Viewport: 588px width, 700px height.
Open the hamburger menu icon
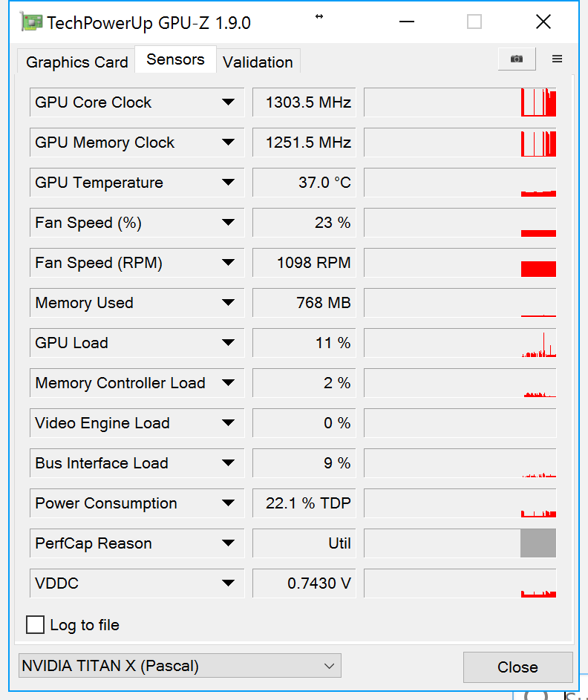(x=557, y=59)
